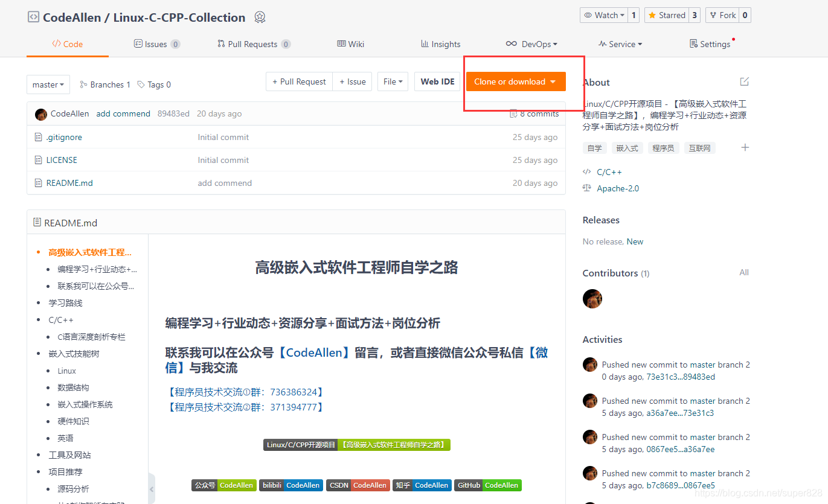
Task: Click the LICENSE file icon
Action: click(39, 160)
